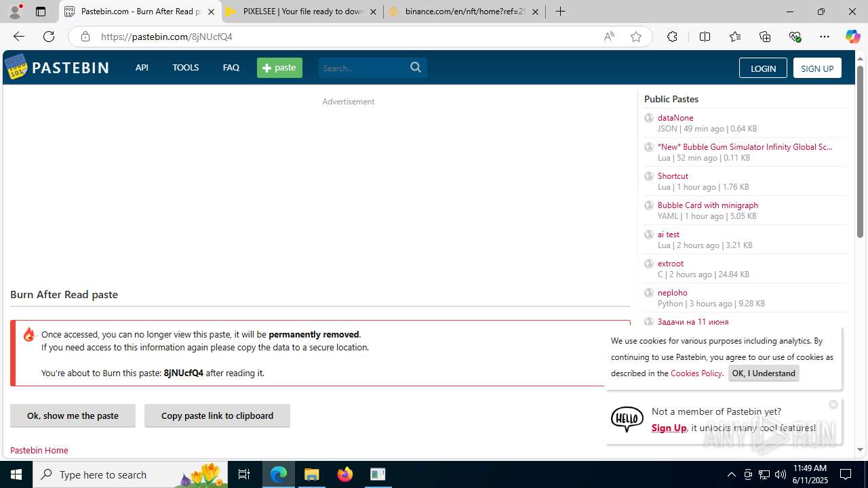The width and height of the screenshot is (868, 488).
Task: Open Edge Settings and more menu
Action: (x=825, y=37)
